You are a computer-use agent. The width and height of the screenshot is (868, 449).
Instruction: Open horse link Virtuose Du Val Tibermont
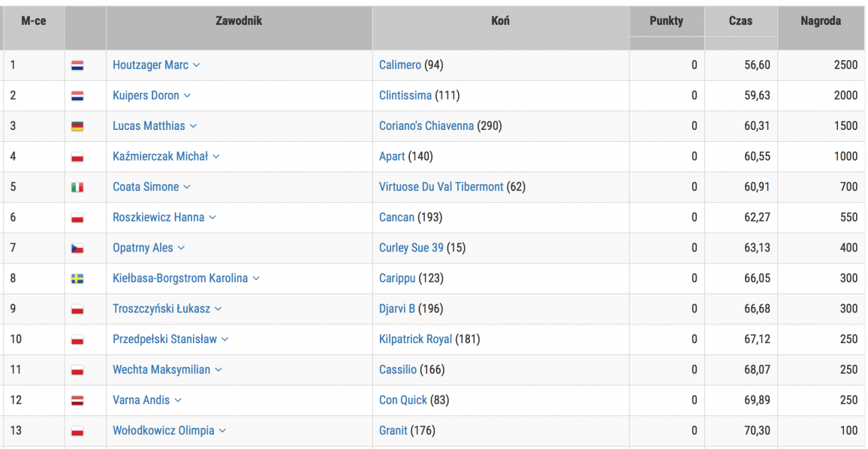coord(442,187)
